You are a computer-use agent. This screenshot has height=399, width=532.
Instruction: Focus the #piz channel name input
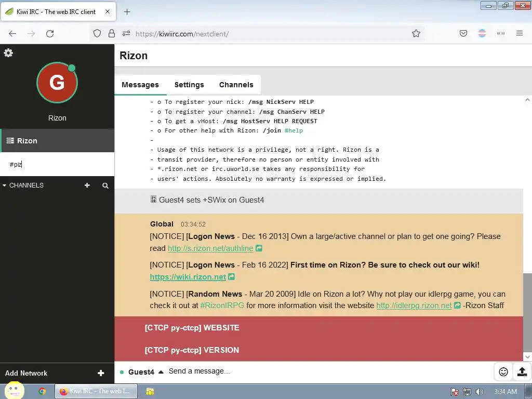(x=57, y=164)
